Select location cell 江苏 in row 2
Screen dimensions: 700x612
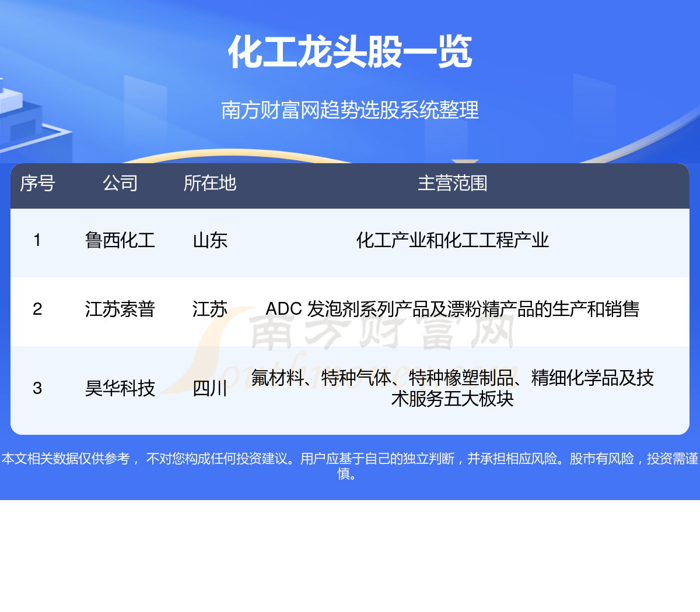point(210,309)
